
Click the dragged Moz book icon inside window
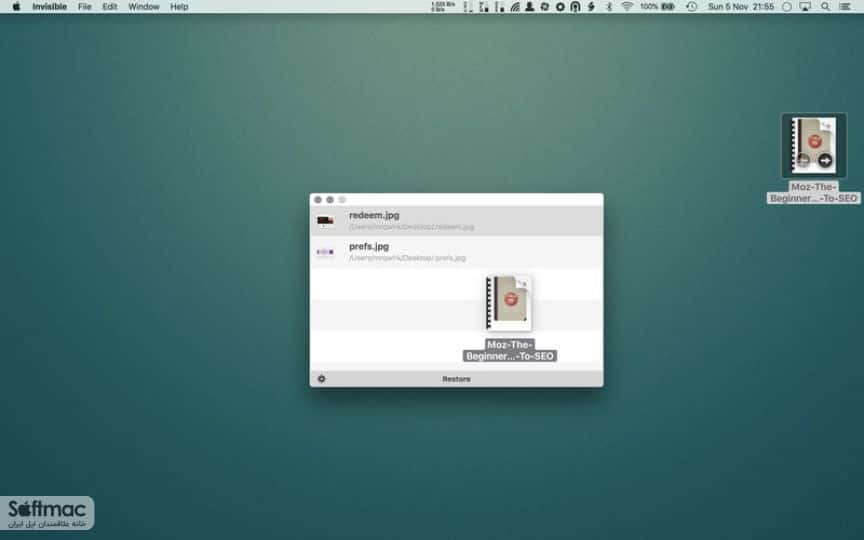pyautogui.click(x=509, y=303)
